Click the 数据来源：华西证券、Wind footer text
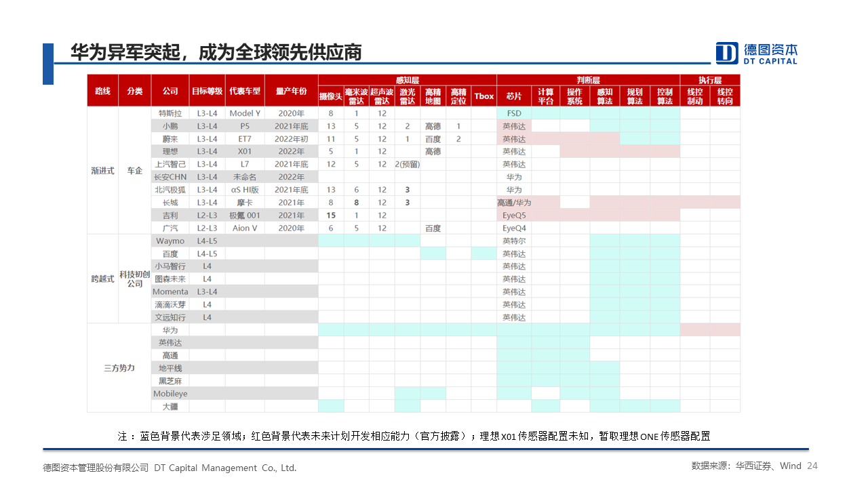 point(746,466)
